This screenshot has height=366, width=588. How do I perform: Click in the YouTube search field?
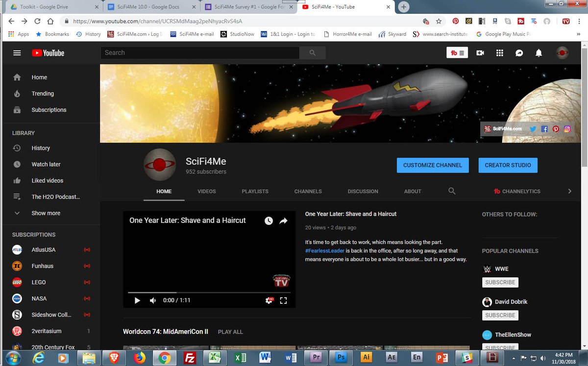coord(200,53)
